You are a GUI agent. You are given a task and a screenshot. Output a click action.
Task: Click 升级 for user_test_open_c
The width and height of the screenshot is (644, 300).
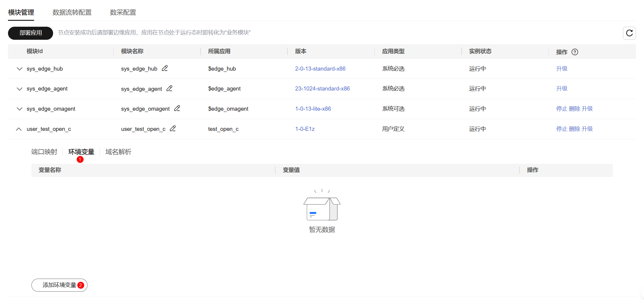point(587,129)
